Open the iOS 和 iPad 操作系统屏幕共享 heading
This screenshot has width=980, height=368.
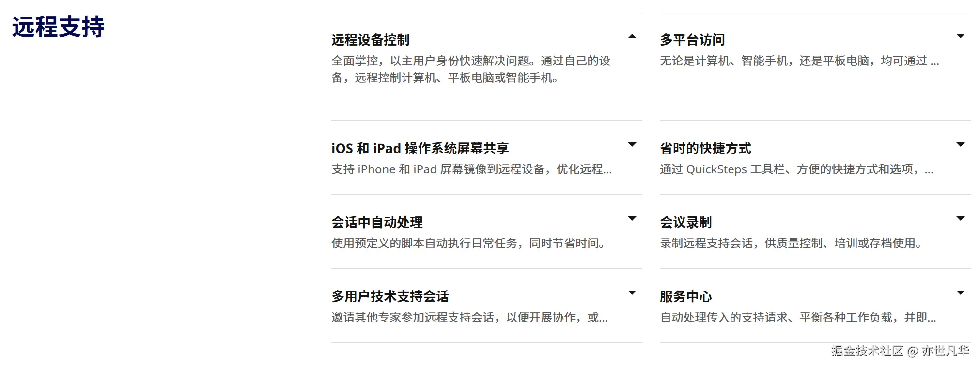coord(420,148)
